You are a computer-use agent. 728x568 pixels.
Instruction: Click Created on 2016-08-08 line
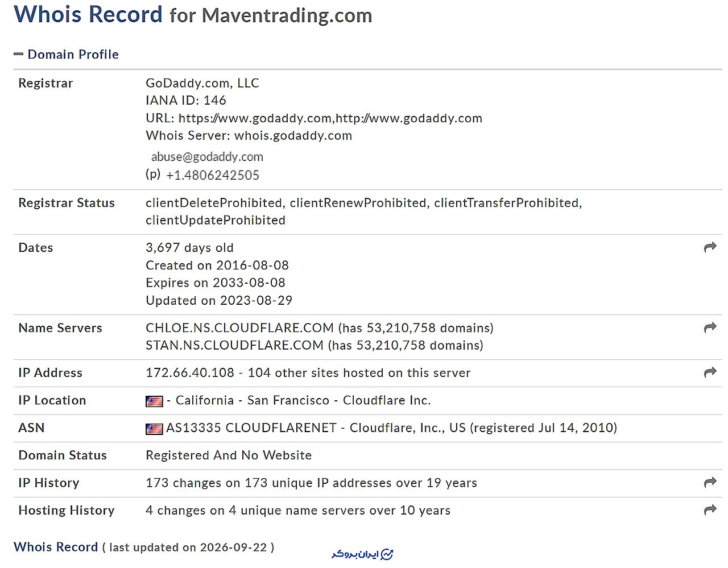click(x=217, y=266)
